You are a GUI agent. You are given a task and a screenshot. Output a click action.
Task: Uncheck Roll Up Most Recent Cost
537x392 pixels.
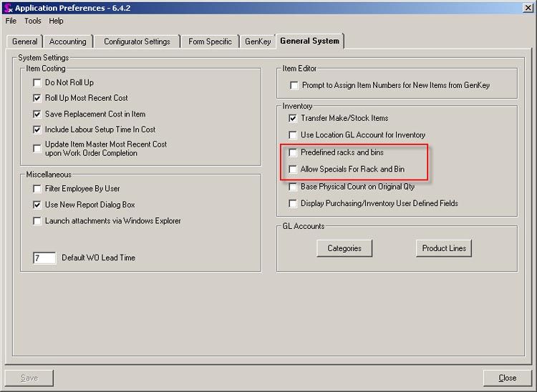[x=38, y=98]
